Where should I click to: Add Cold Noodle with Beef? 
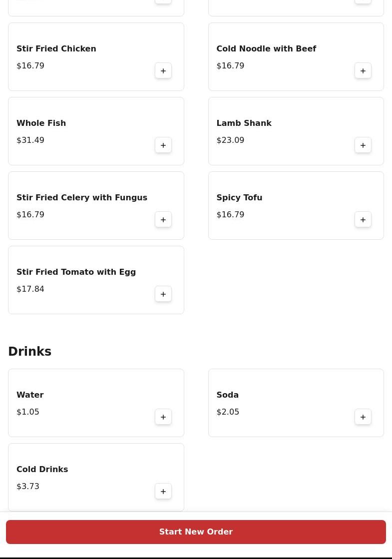(x=363, y=71)
